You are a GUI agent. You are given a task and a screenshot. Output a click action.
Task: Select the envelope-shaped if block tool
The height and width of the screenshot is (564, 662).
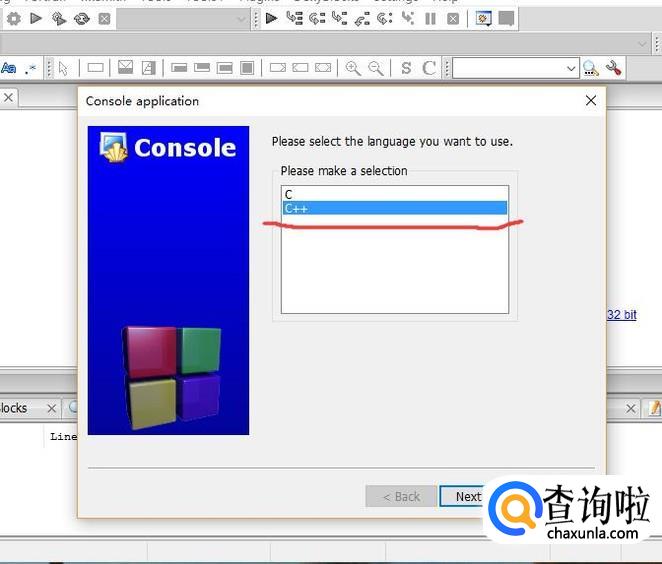pyautogui.click(x=125, y=68)
